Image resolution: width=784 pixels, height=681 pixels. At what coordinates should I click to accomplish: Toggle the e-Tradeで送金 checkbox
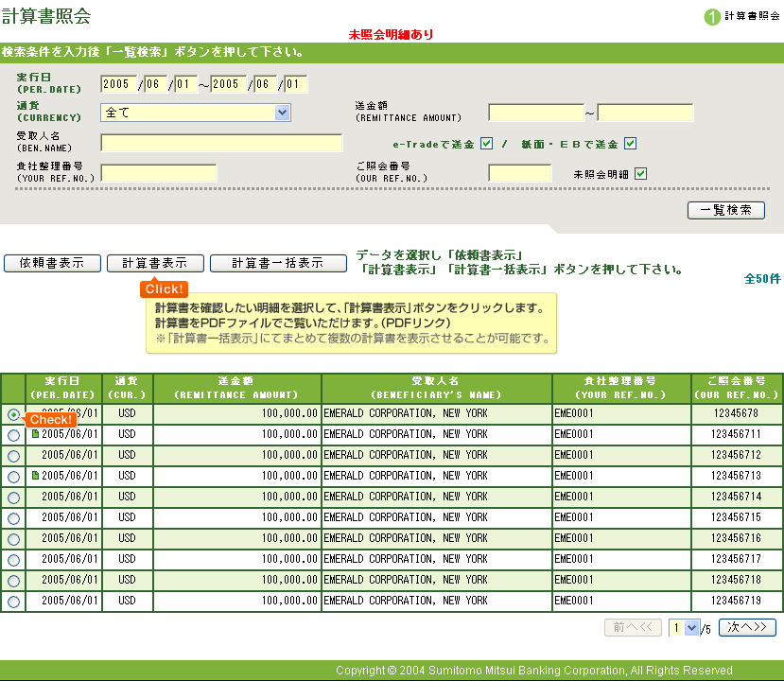point(486,144)
